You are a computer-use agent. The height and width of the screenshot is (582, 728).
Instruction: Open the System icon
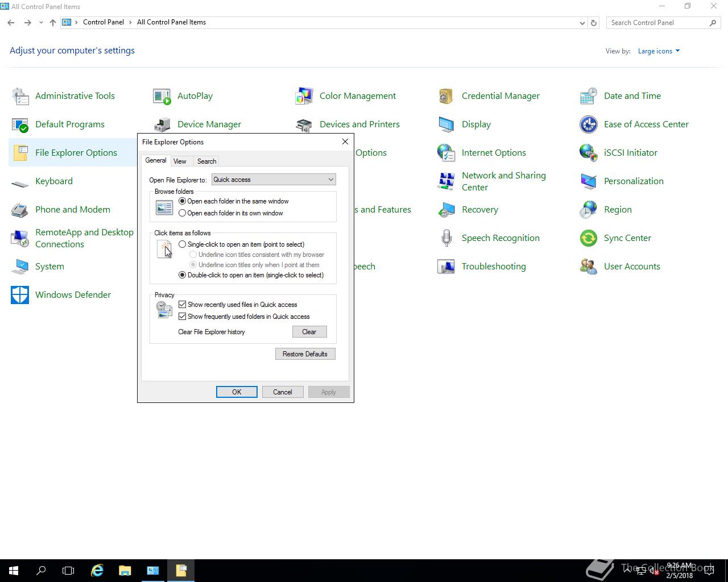20,267
